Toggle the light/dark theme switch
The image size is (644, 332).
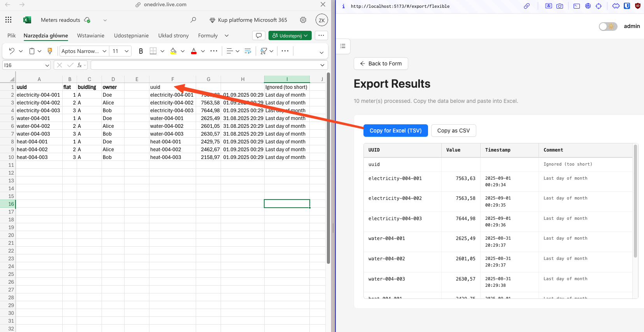pos(608,26)
